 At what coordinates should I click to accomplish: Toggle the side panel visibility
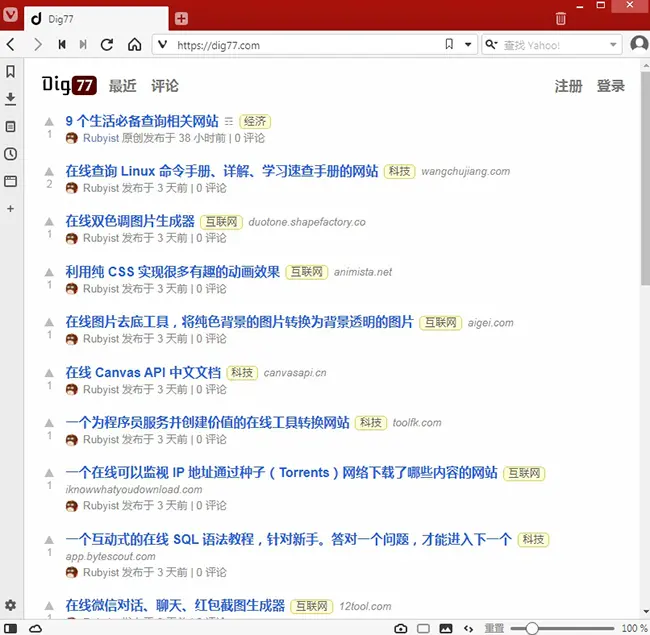(10, 628)
